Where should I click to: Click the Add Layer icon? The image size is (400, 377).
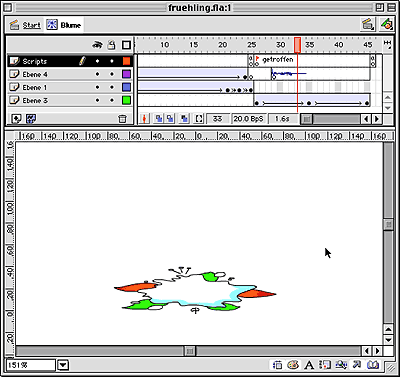click(x=16, y=118)
